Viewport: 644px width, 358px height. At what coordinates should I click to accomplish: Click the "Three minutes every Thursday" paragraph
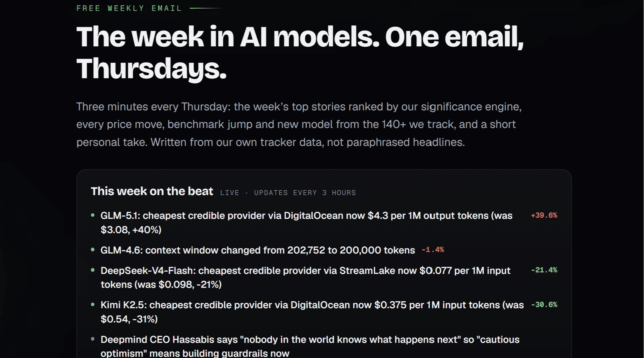coord(299,125)
